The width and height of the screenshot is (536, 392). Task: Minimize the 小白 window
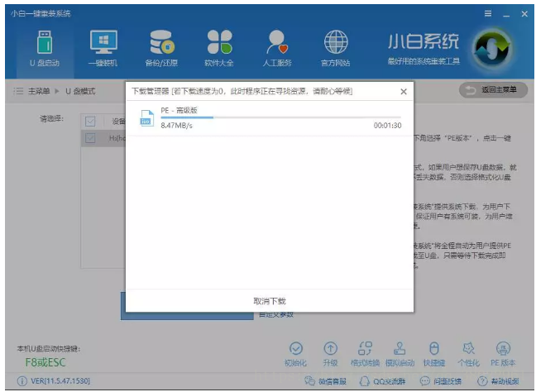[506, 14]
